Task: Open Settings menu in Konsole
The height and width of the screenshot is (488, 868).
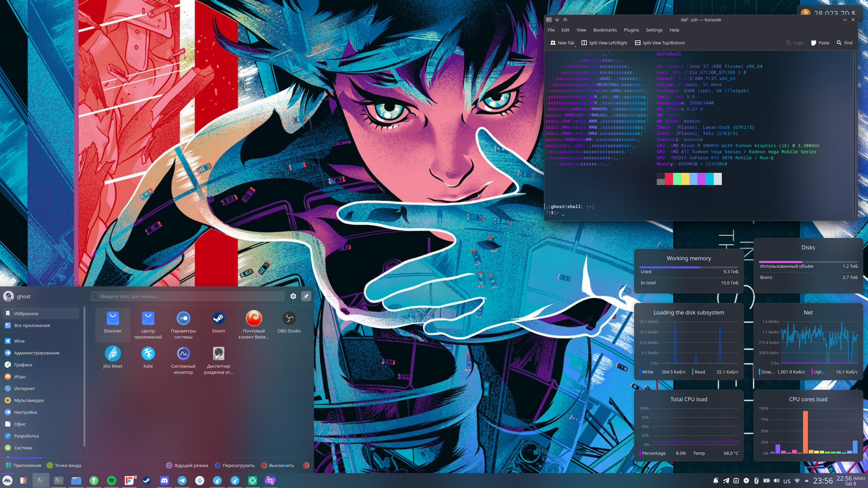Action: [x=654, y=30]
